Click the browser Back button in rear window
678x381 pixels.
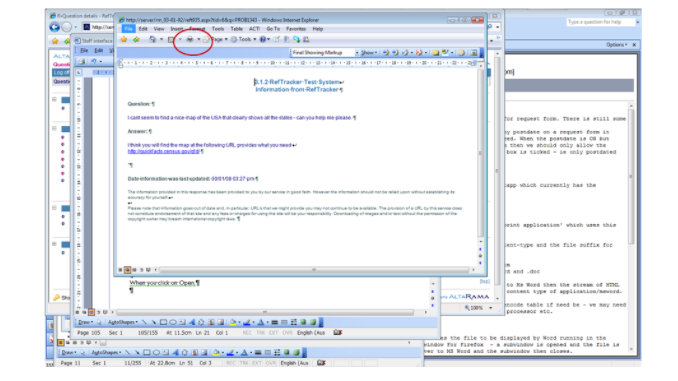(54, 27)
